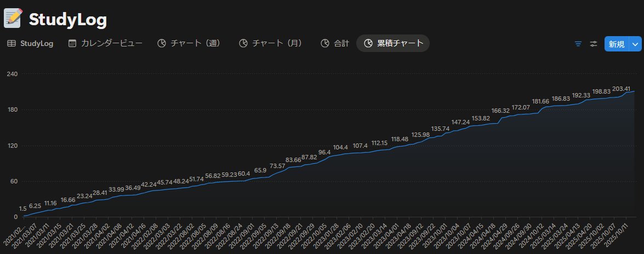Click the 1.5 data label

click(x=22, y=209)
